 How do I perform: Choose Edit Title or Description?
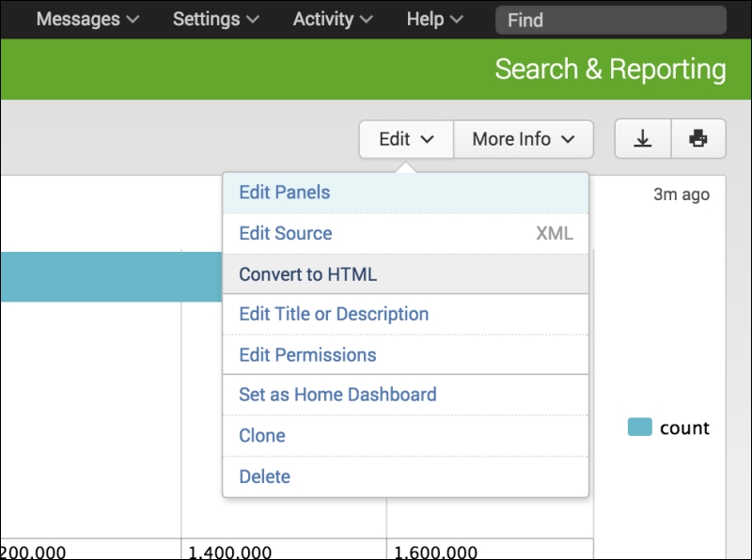click(406, 315)
